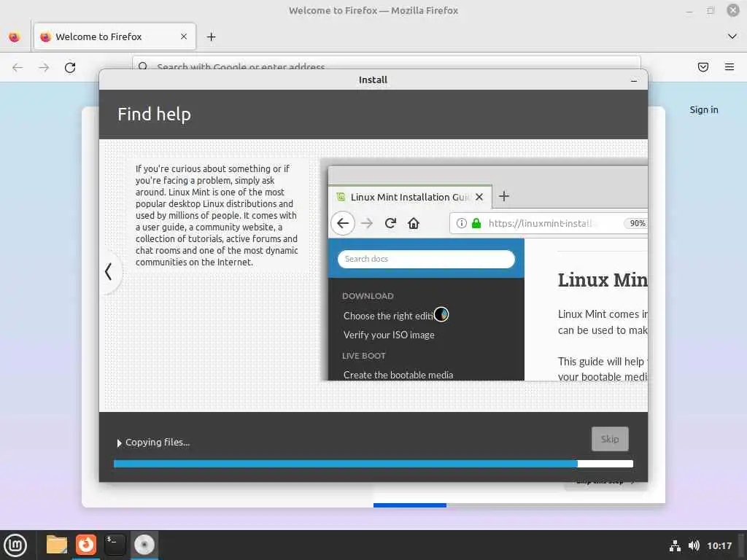Open a new Firefox tab

coord(211,36)
